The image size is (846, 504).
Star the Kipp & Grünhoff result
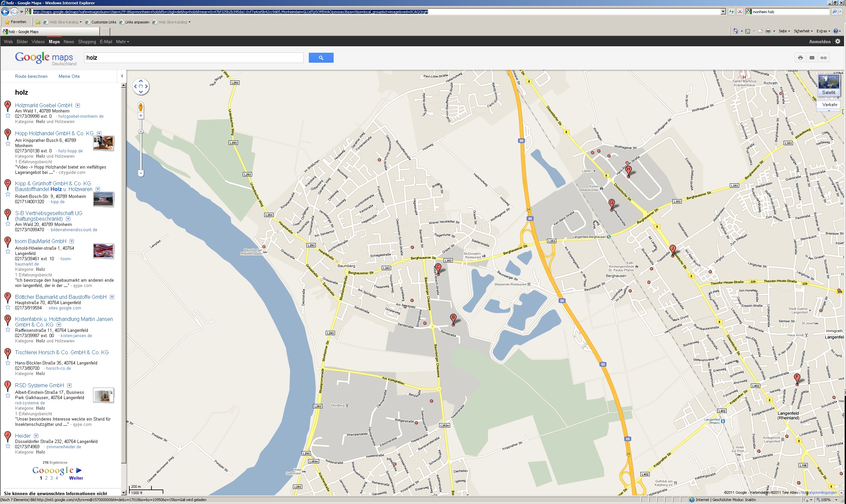(x=8, y=194)
